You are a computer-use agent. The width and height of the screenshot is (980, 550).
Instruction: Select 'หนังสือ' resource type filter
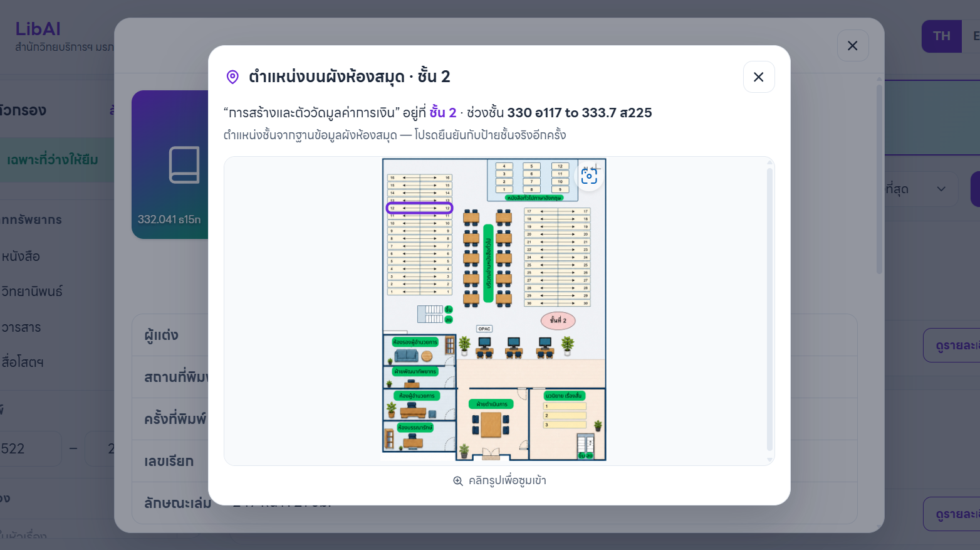tap(21, 256)
